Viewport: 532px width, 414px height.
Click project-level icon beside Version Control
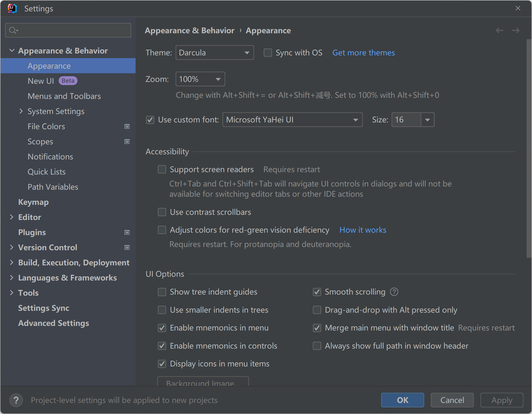(x=127, y=248)
